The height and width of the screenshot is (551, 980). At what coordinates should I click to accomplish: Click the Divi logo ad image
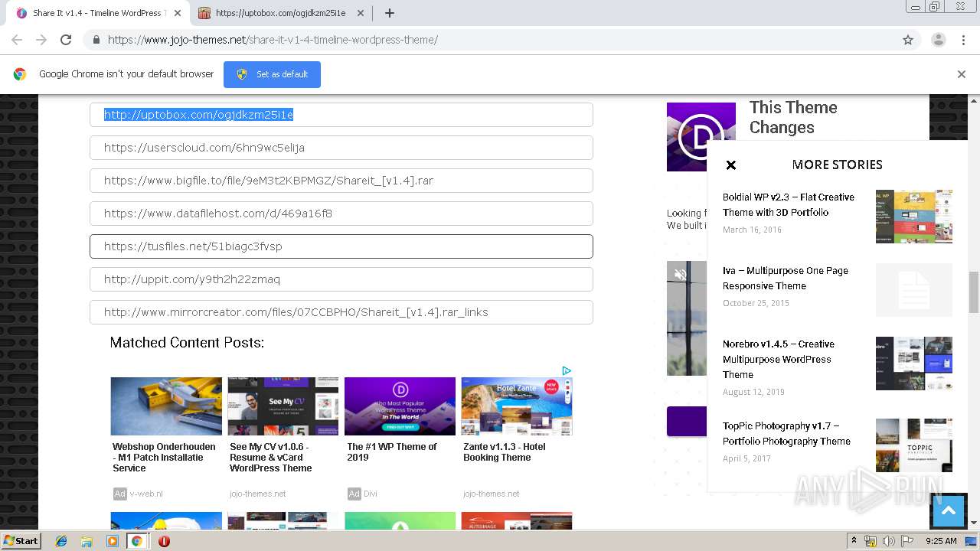pos(701,137)
